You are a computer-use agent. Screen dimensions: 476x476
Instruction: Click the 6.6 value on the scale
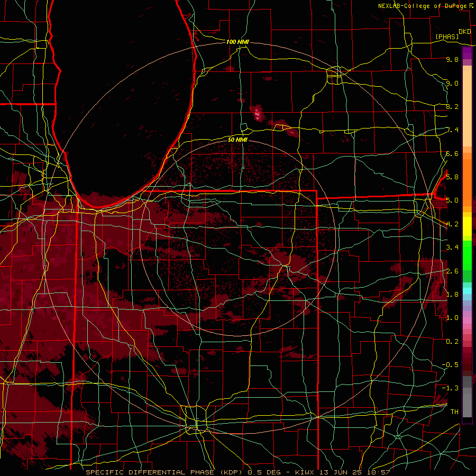pyautogui.click(x=452, y=153)
